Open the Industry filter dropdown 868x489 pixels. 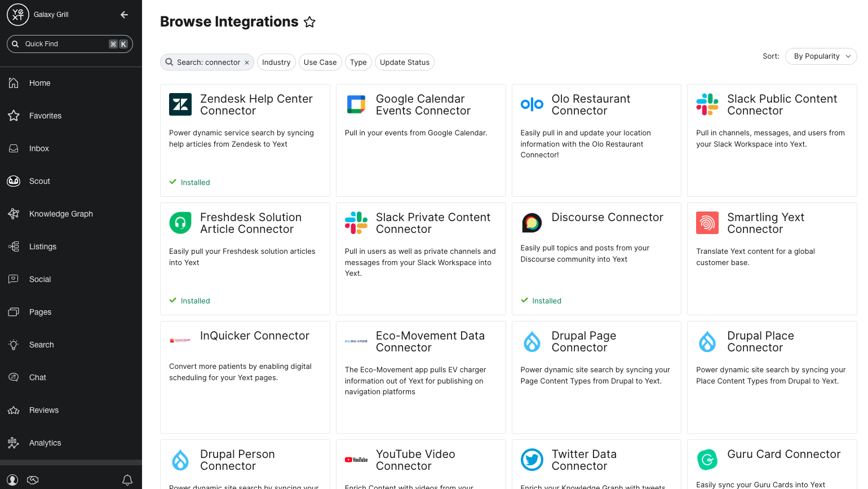pos(276,63)
